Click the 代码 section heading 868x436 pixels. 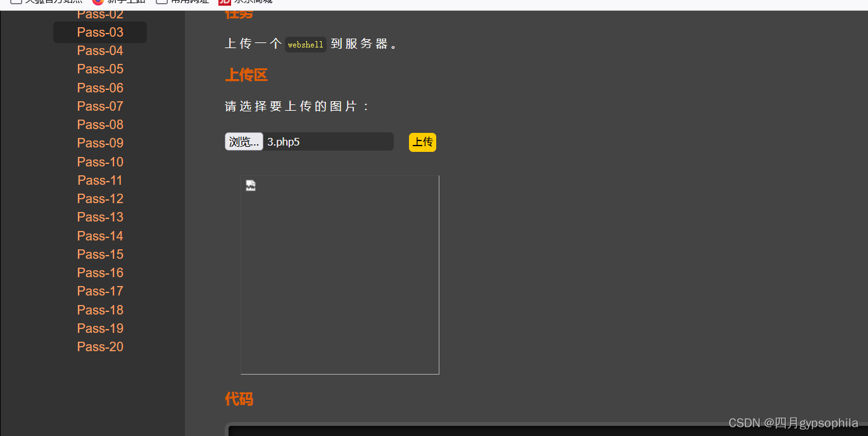(x=239, y=399)
